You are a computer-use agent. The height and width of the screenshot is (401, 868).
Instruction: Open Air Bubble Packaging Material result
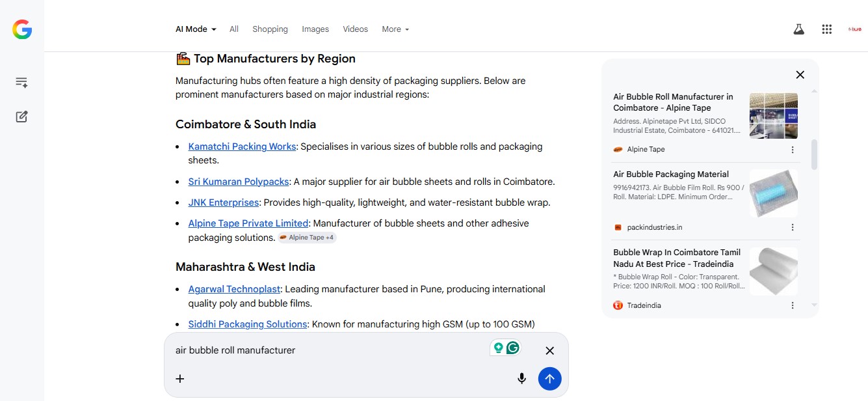pyautogui.click(x=671, y=174)
